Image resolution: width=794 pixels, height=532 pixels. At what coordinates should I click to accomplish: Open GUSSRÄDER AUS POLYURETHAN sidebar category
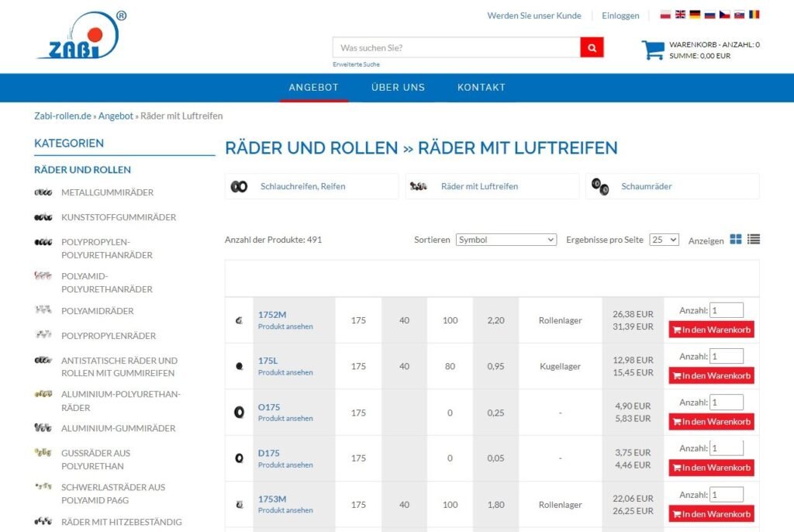[x=95, y=460]
